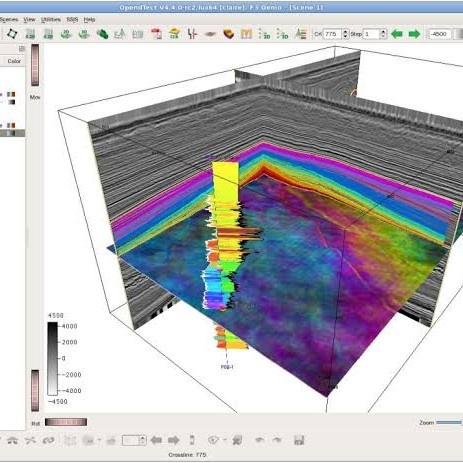Screen dimensions: 463x463
Task: Open the dropdown arrow beside the greyed picture icon
Action: click(x=99, y=440)
